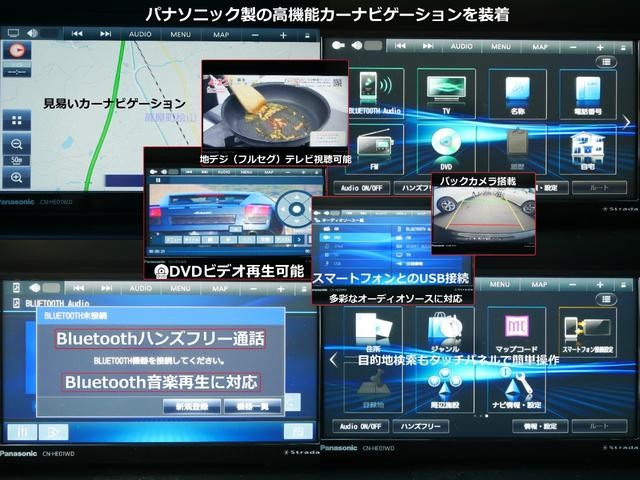Screen dimensions: 640x480
Task: Zoom out the map with minus magnifier
Action: pos(17,144)
